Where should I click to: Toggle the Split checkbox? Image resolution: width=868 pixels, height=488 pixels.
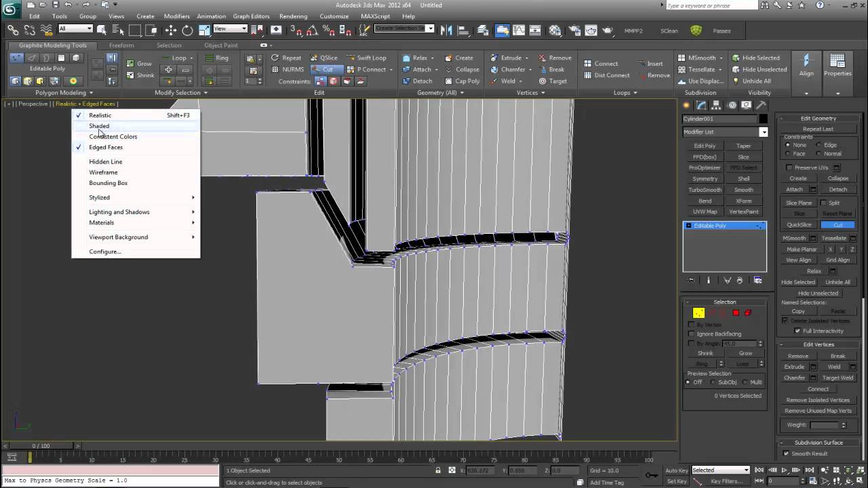click(x=823, y=203)
